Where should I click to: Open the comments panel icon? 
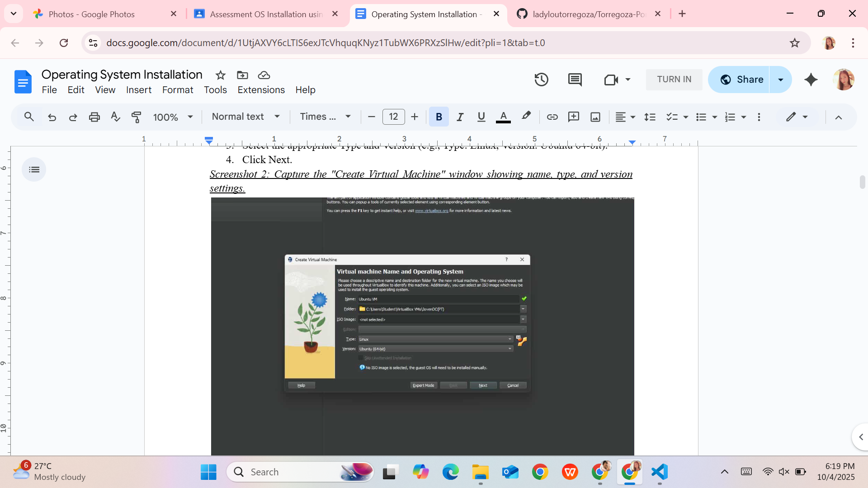coord(575,80)
